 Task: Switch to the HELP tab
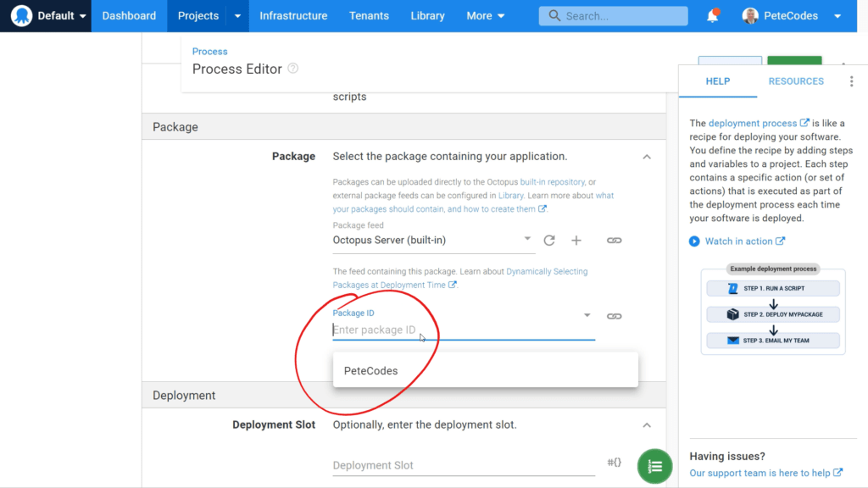717,81
